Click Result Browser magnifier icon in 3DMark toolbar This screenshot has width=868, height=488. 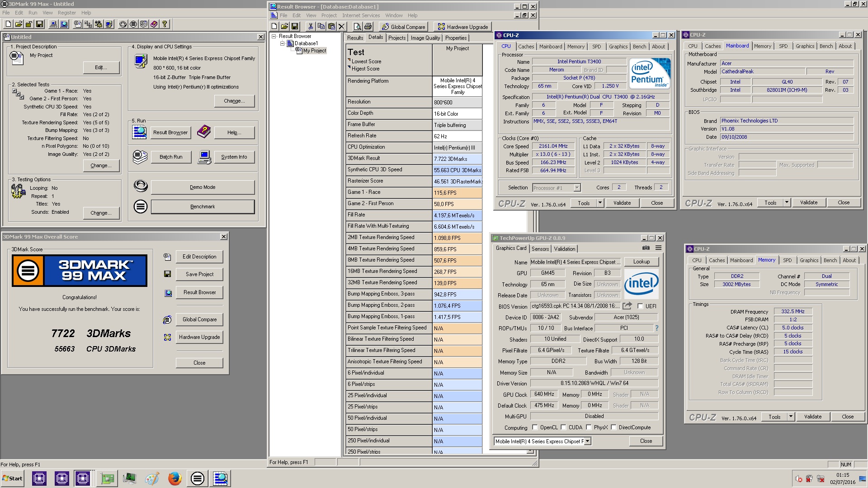point(64,24)
